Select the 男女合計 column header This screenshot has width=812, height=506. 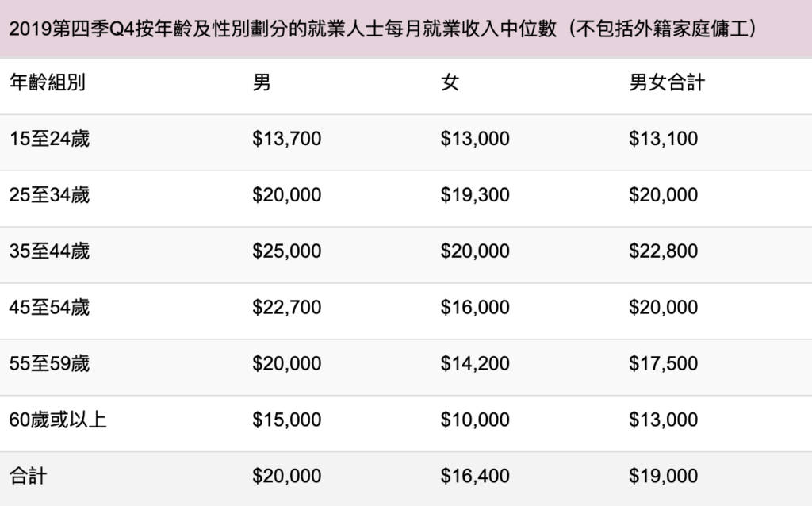(666, 82)
